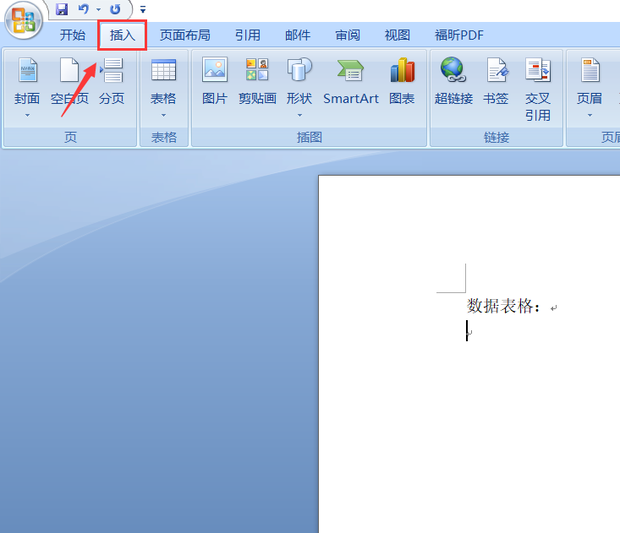The image size is (620, 533).
Task: Save document via quick access icon
Action: point(62,9)
